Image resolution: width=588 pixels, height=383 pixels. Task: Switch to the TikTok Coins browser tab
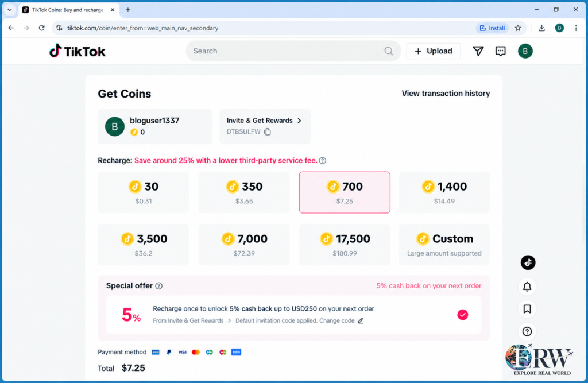(69, 10)
